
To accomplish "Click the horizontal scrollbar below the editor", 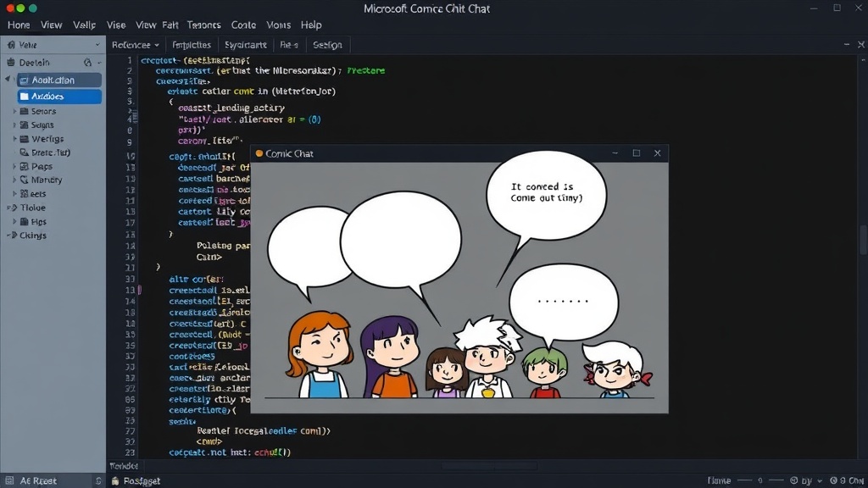I will (x=489, y=466).
